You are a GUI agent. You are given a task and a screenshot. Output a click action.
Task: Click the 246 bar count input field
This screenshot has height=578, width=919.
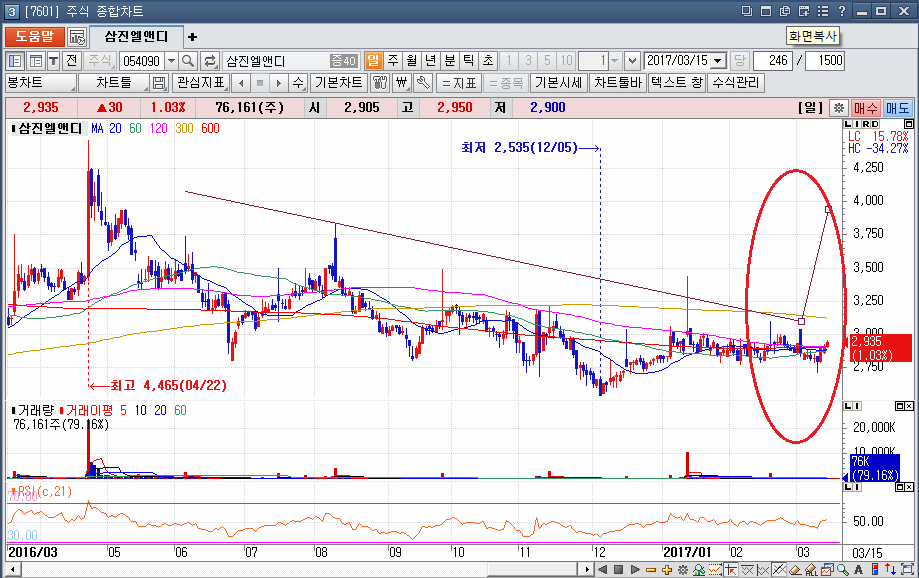click(x=772, y=61)
